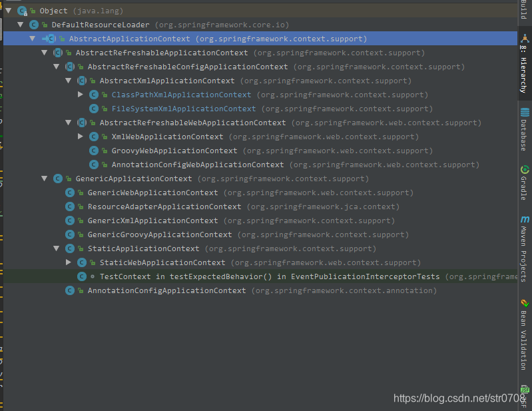Select AnnotationConfigWebApplicationContext row
The height and width of the screenshot is (411, 532).
click(x=260, y=165)
